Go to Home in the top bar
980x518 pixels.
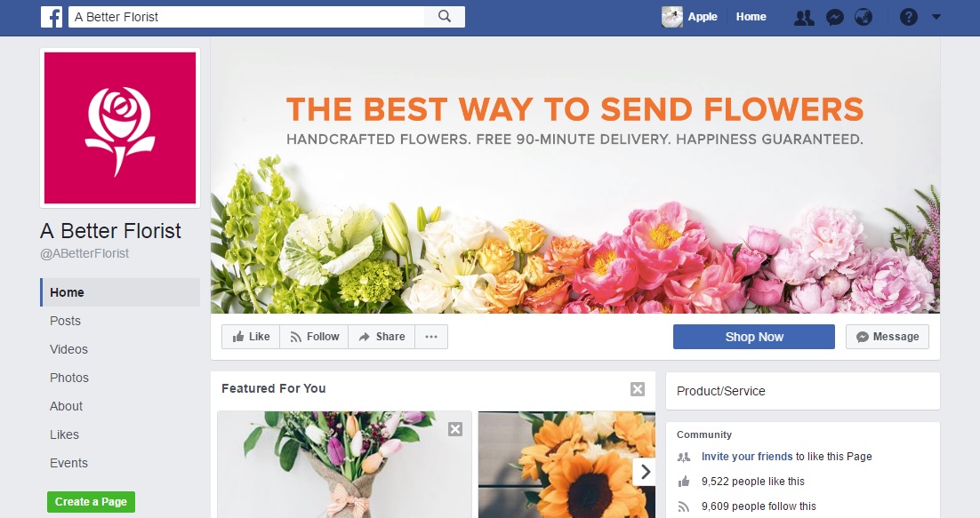tap(751, 17)
